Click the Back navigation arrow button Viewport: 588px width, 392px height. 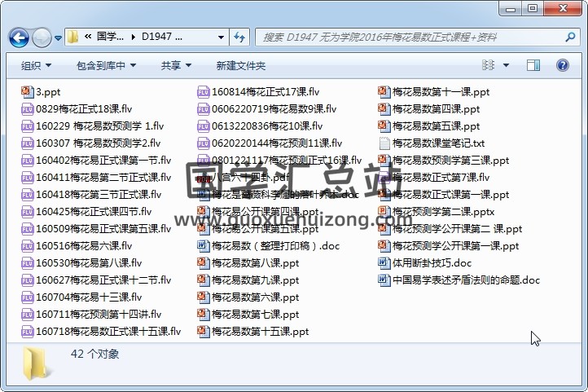19,37
